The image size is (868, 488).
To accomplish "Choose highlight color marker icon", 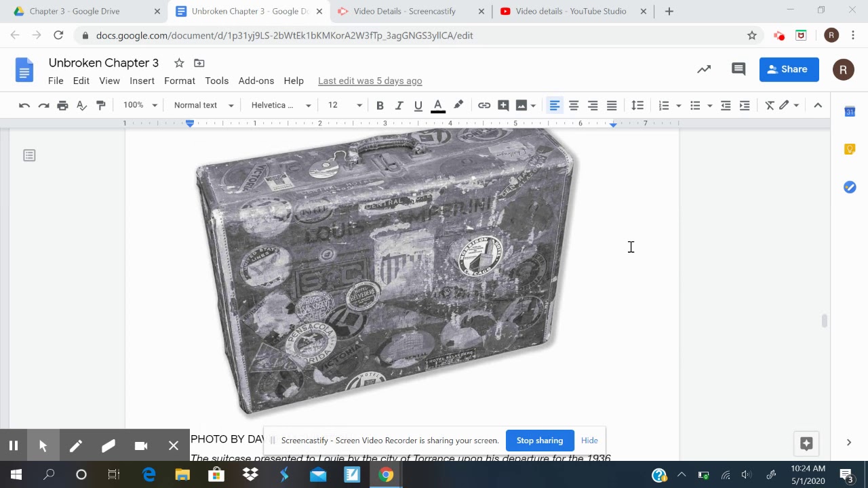I will (x=458, y=105).
